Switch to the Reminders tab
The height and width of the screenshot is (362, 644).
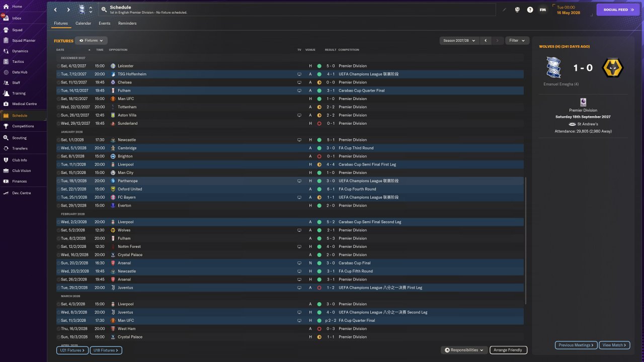pyautogui.click(x=127, y=23)
